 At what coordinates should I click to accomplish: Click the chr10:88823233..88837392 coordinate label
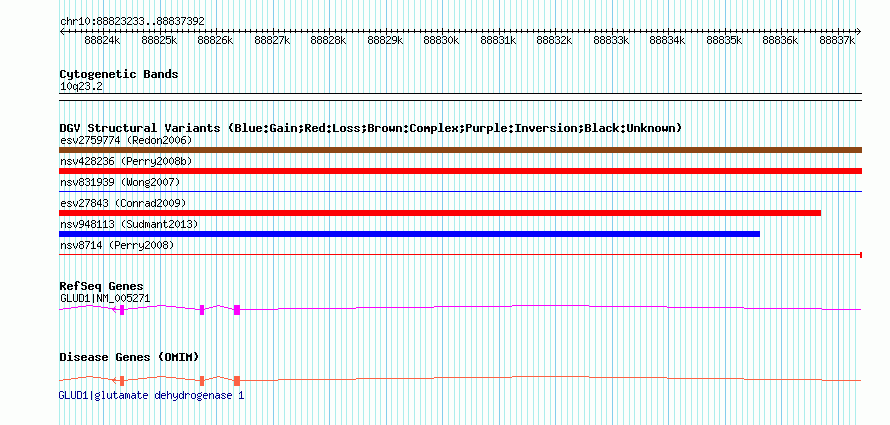coord(132,21)
